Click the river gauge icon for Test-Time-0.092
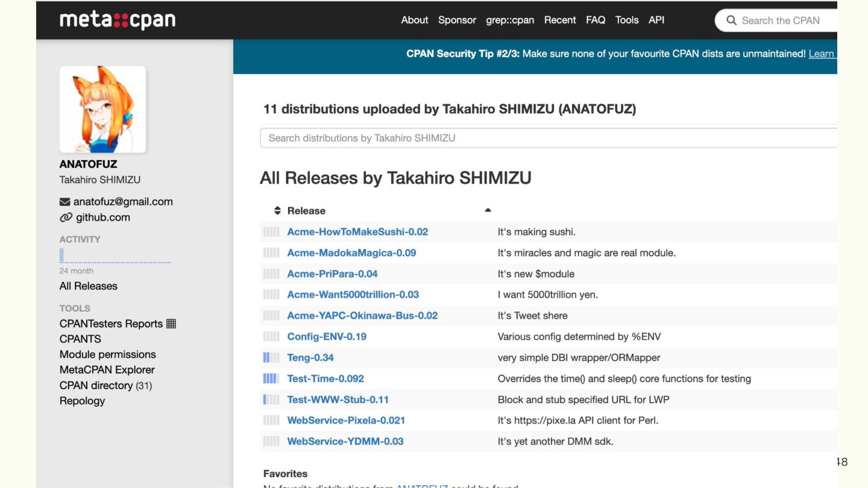Screen dimensions: 868x488 click(271, 379)
